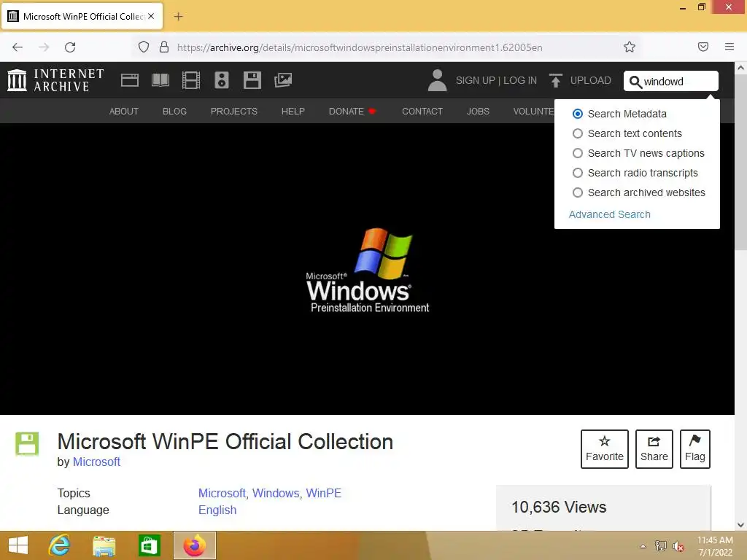Open the Audio (speaker) media icon
This screenshot has height=560, width=747.
222,80
